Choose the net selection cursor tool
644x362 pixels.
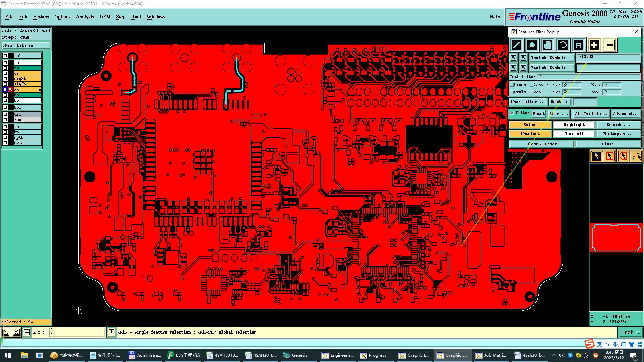tap(637, 156)
